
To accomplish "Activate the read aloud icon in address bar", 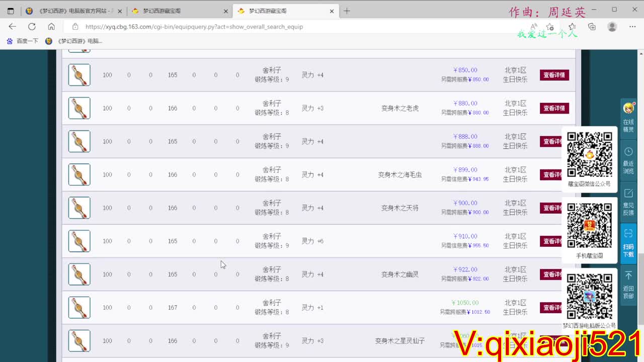I will pos(533,27).
